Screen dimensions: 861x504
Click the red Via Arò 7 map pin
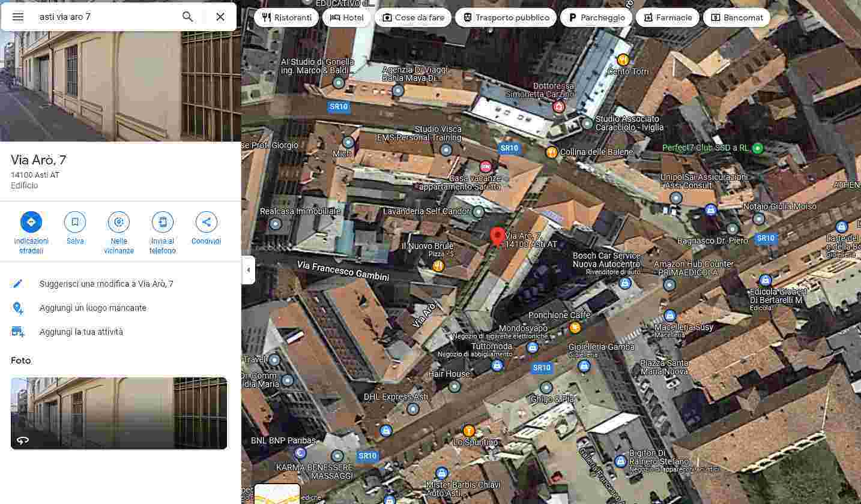pos(497,236)
